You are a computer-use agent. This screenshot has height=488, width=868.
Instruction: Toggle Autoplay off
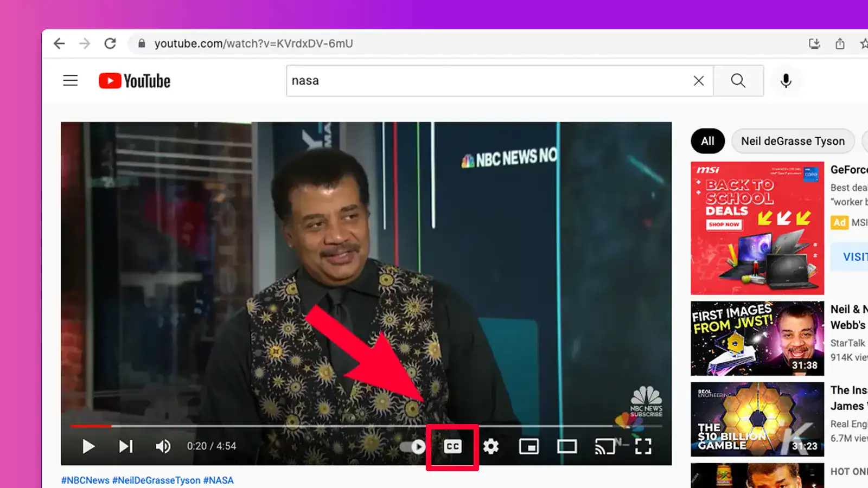(x=411, y=446)
